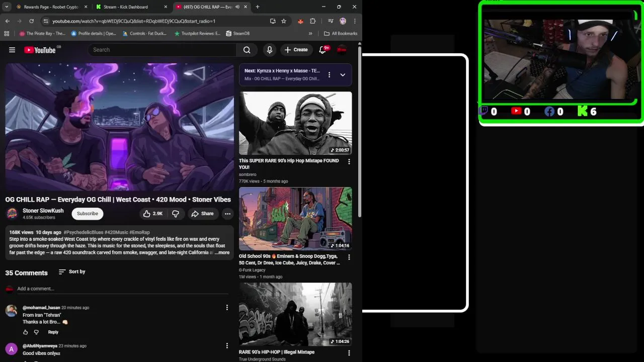Click the install app icon in the address bar
Image resolution: width=644 pixels, height=362 pixels.
tap(273, 21)
